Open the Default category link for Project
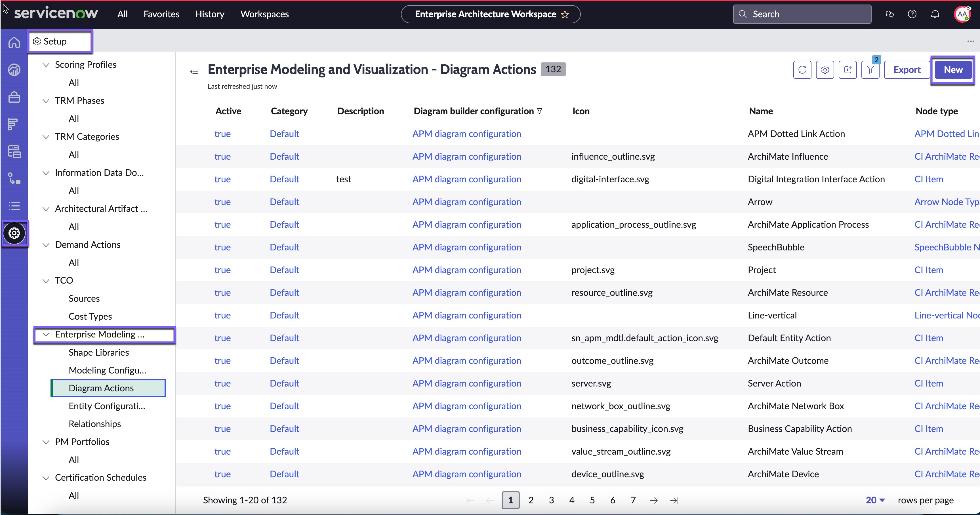The height and width of the screenshot is (515, 980). click(285, 270)
